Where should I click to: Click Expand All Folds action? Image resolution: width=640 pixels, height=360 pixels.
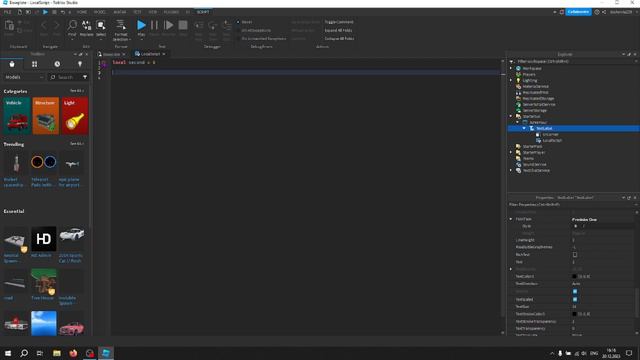pyautogui.click(x=338, y=30)
